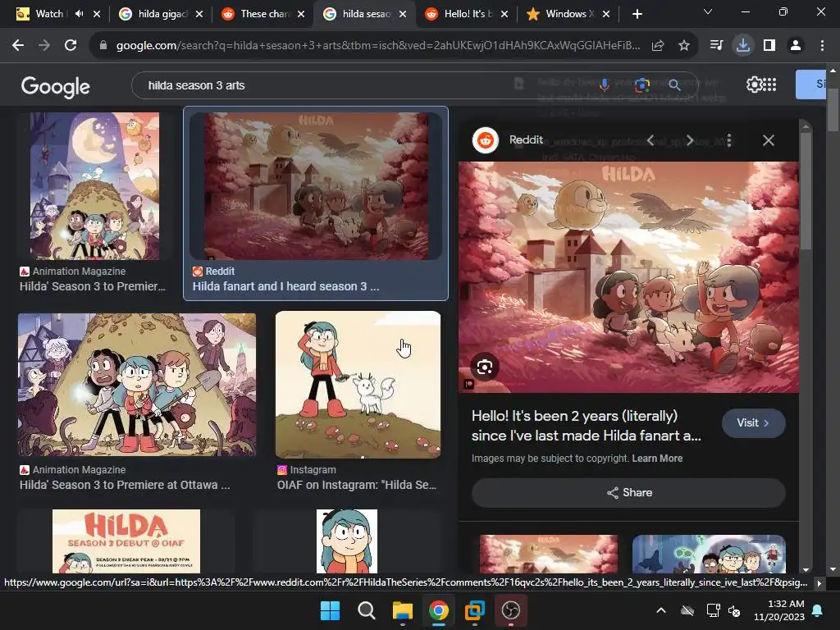Image resolution: width=840 pixels, height=630 pixels.
Task: Click the Lens search icon on the preview image
Action: [x=485, y=367]
